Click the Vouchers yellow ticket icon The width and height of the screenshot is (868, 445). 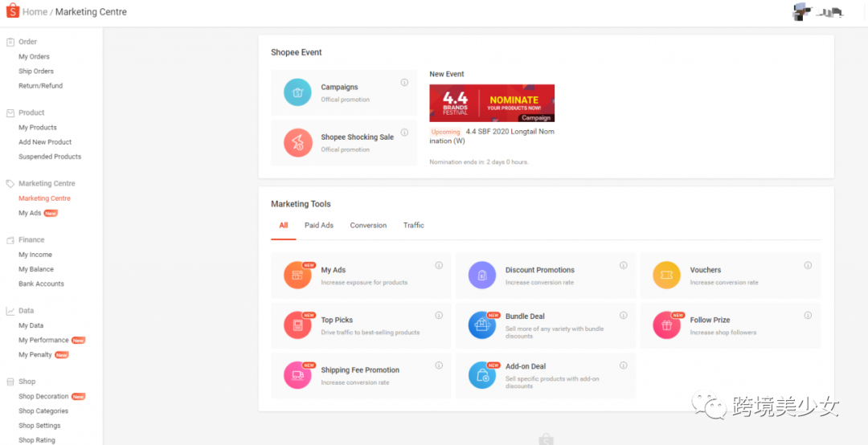(x=666, y=275)
